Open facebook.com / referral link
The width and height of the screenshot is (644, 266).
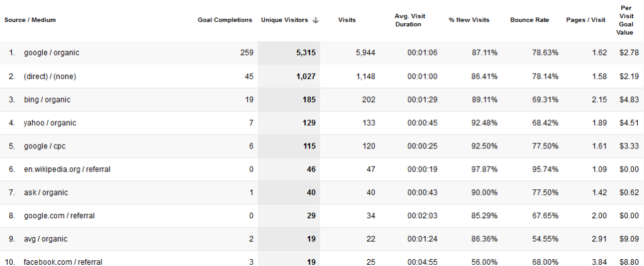63,262
